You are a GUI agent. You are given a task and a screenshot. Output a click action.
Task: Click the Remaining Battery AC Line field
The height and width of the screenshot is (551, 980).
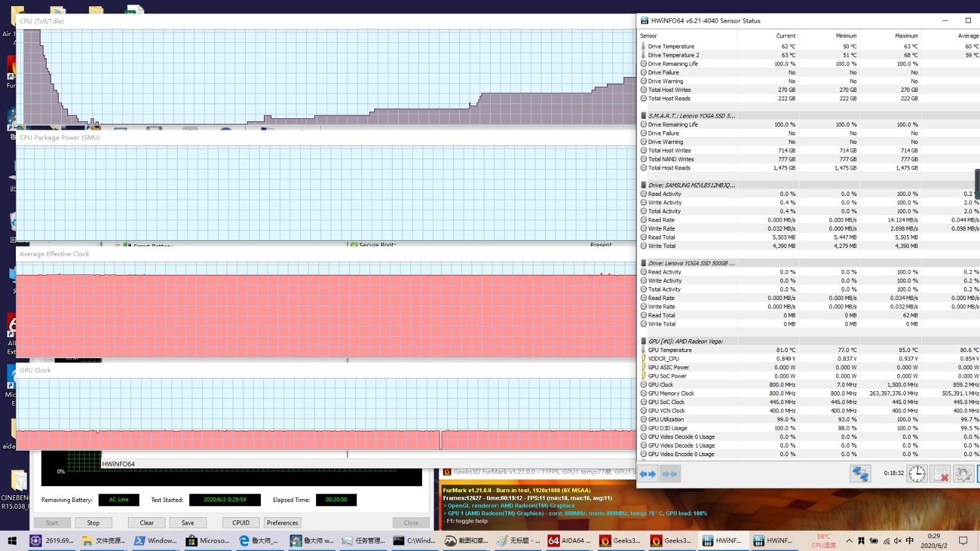click(119, 500)
